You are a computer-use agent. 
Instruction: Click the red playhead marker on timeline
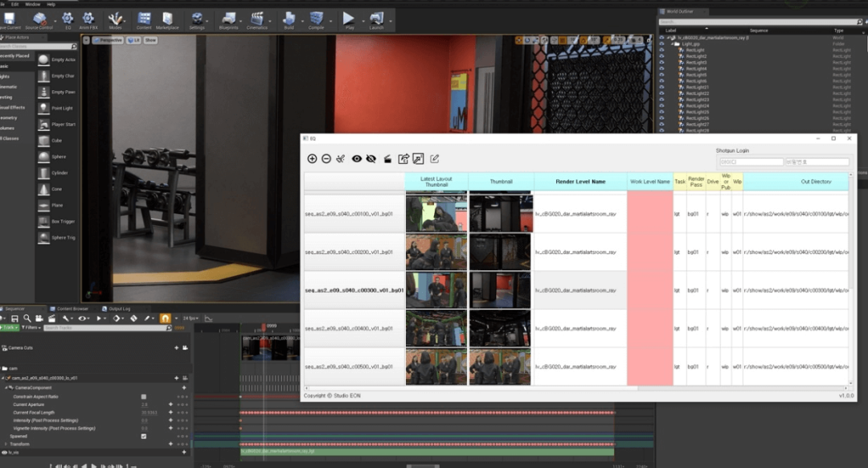[263, 327]
